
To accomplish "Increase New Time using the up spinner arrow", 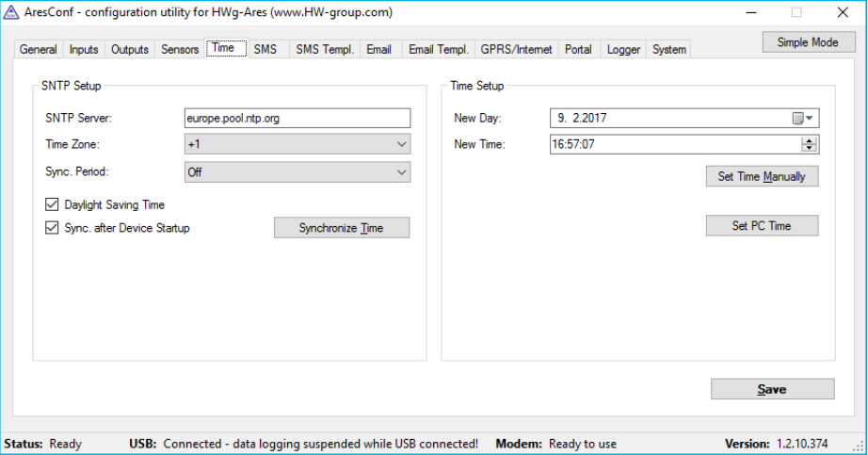I will (x=809, y=140).
